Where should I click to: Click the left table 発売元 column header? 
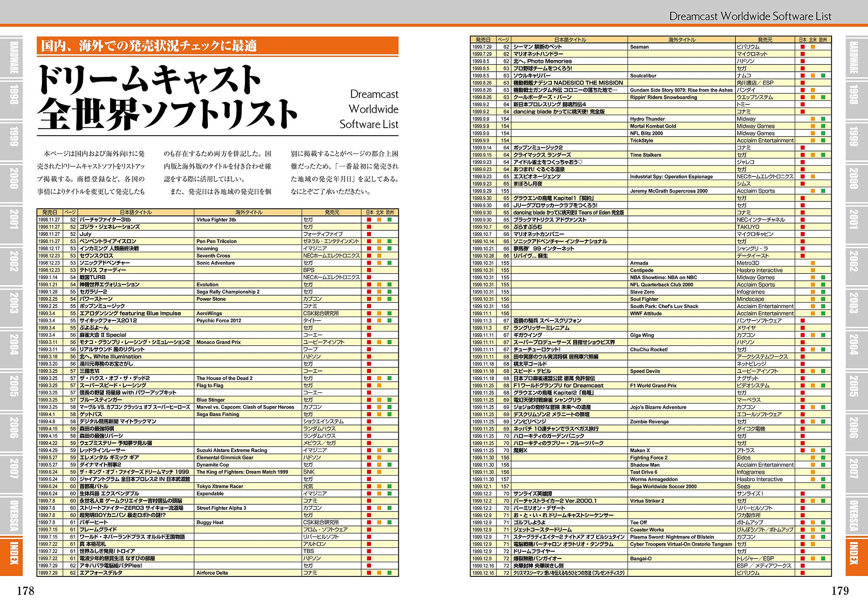(x=331, y=212)
